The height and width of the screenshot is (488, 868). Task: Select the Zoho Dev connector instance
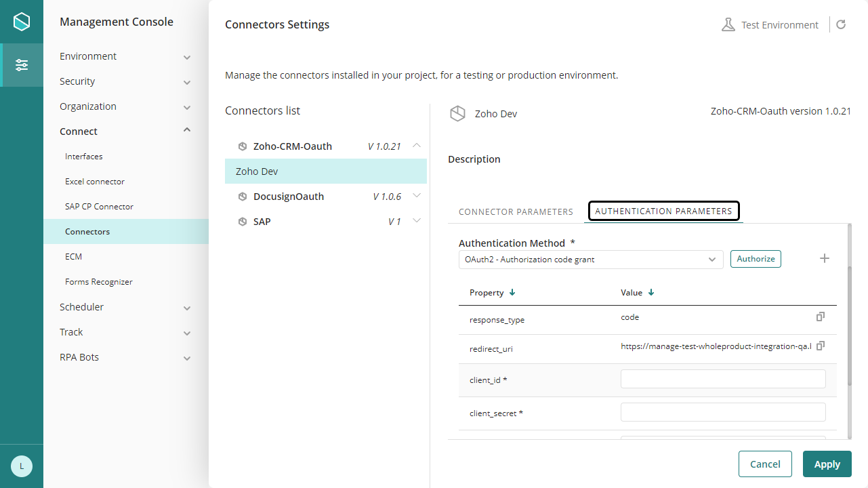tap(326, 171)
